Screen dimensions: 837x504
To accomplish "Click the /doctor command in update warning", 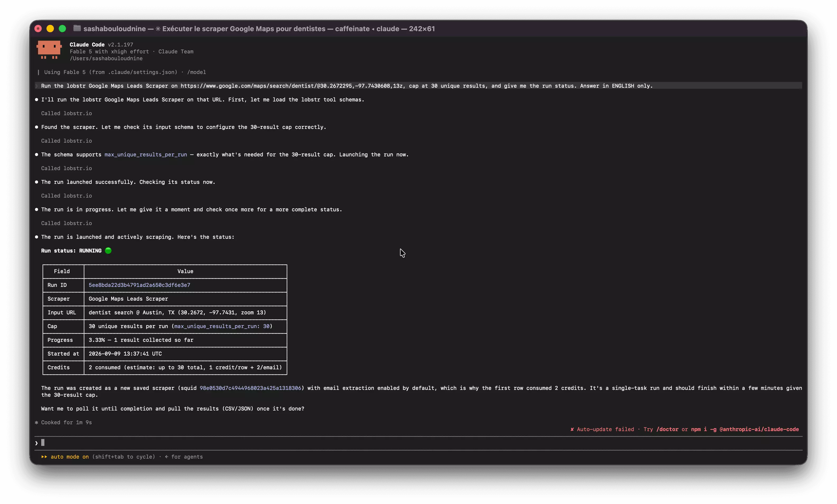I will point(667,429).
